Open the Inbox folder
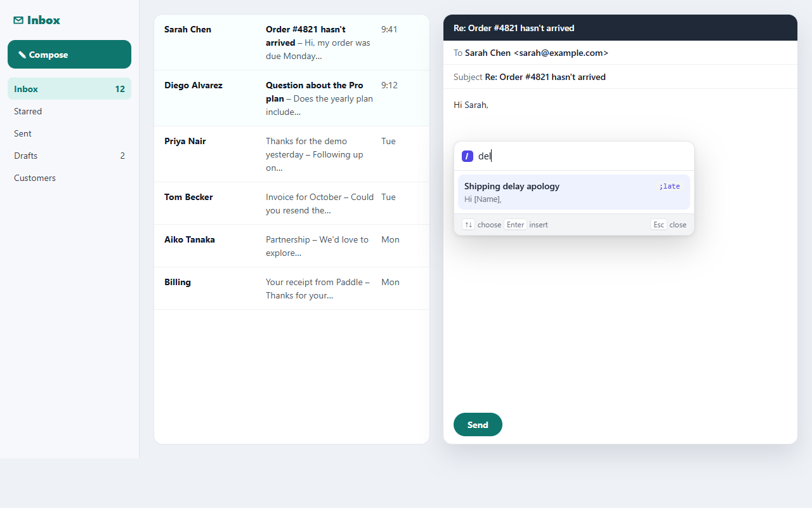 (69, 89)
